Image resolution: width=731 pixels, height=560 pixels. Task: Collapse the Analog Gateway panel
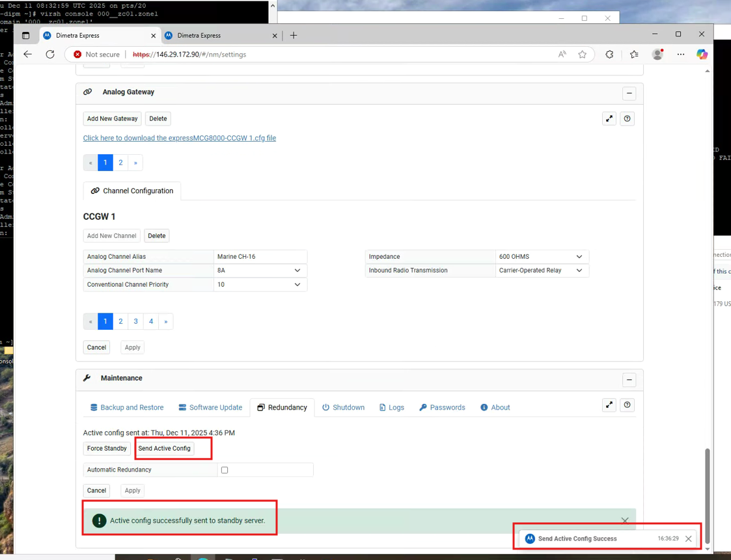[x=629, y=93]
